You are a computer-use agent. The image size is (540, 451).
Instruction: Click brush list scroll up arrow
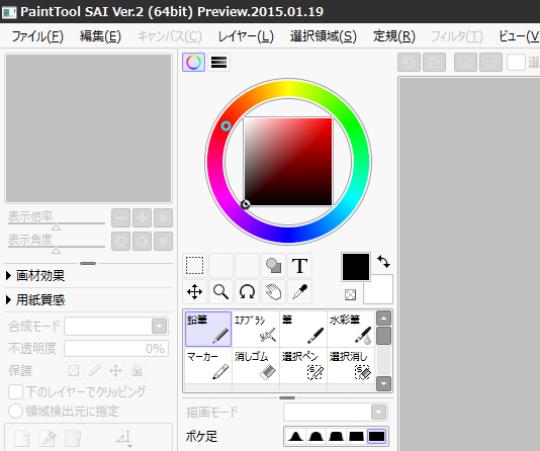[384, 318]
